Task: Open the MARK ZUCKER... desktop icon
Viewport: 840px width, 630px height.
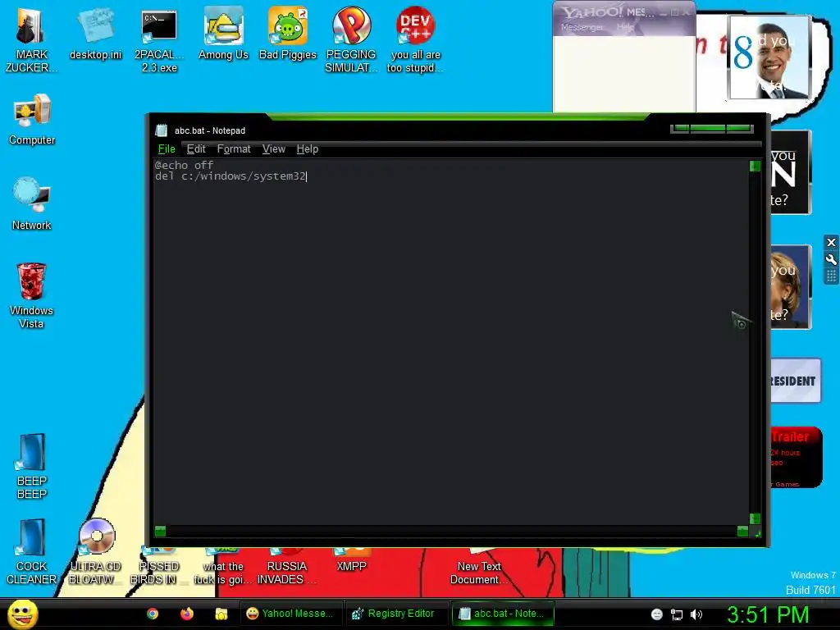Action: (31, 39)
